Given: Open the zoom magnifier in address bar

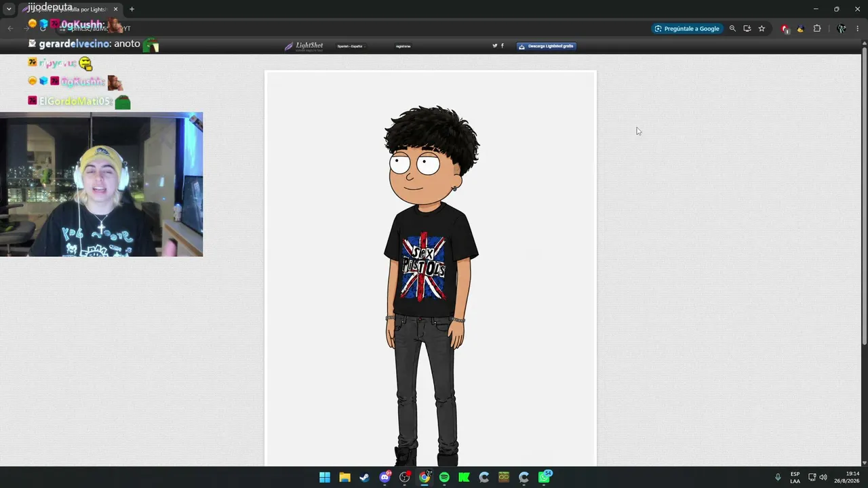Looking at the screenshot, I should 732,28.
